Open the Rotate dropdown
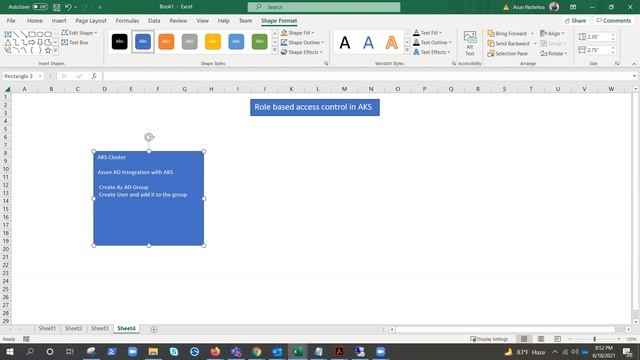640x360 pixels. 553,53
